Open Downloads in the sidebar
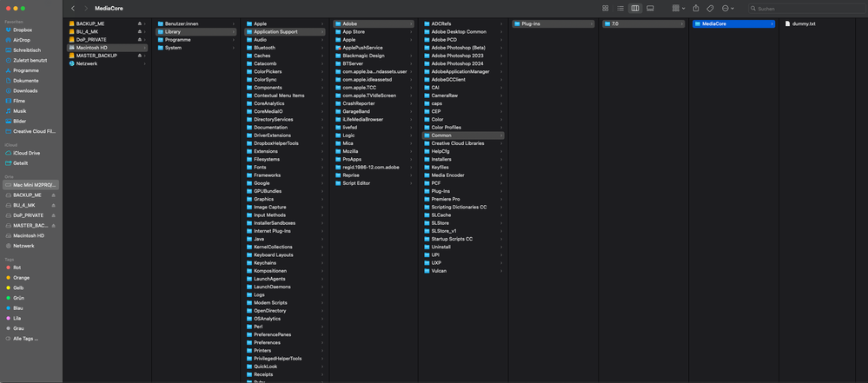 (25, 90)
